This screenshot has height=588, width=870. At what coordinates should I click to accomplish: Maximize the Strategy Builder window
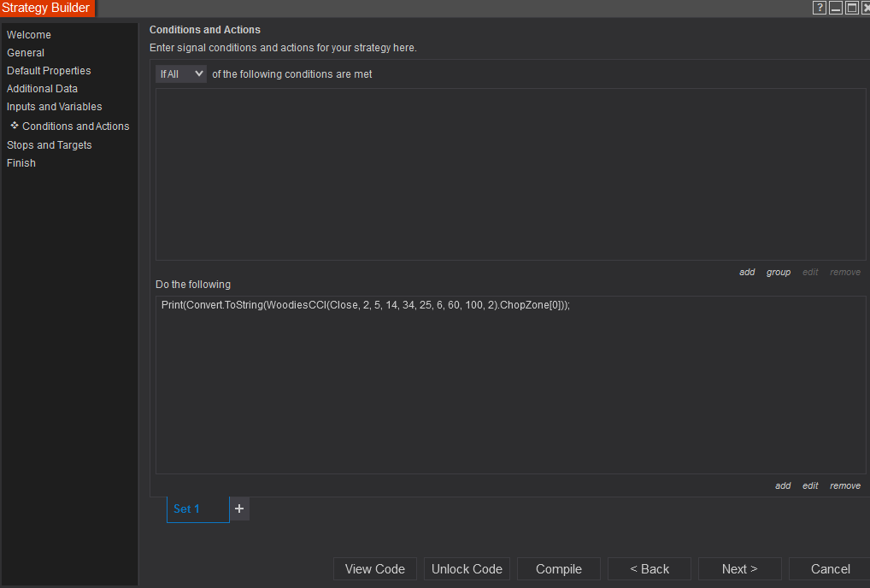point(851,8)
